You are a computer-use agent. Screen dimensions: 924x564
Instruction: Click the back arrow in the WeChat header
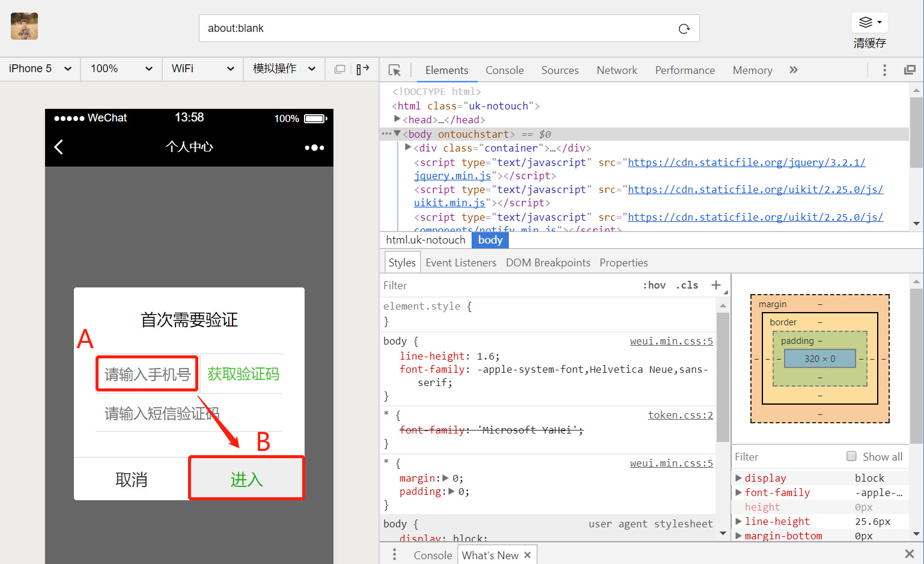(59, 147)
